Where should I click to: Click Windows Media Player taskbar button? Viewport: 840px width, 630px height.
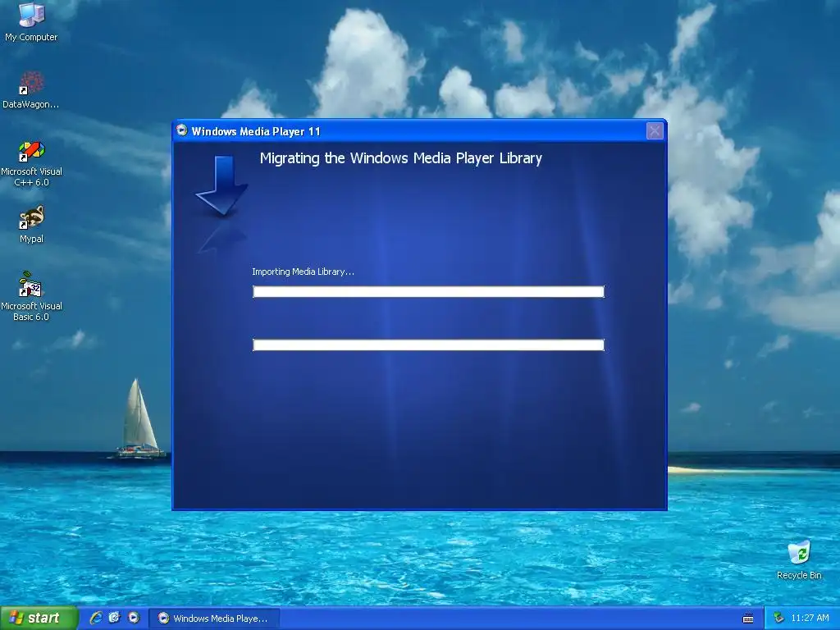[x=214, y=619]
